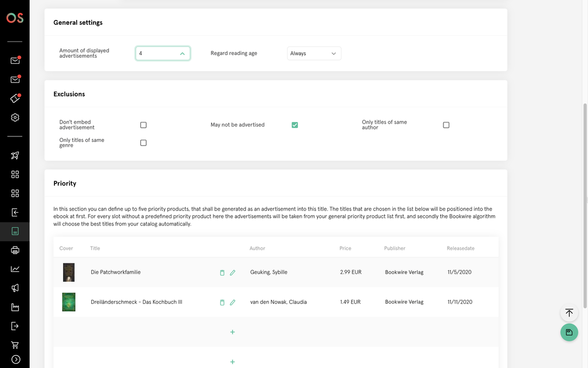Open the shopping cart icon in sidebar
Viewport: 588px width, 368px height.
15,345
